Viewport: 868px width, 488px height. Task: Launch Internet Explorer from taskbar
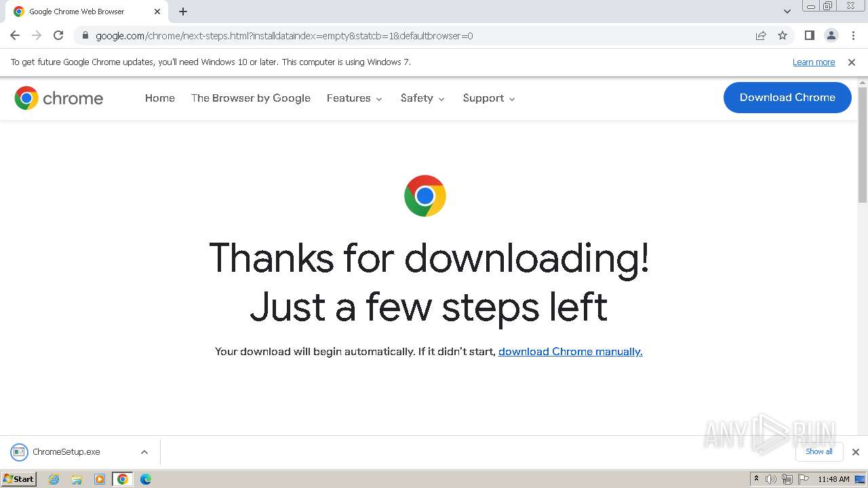(x=54, y=479)
